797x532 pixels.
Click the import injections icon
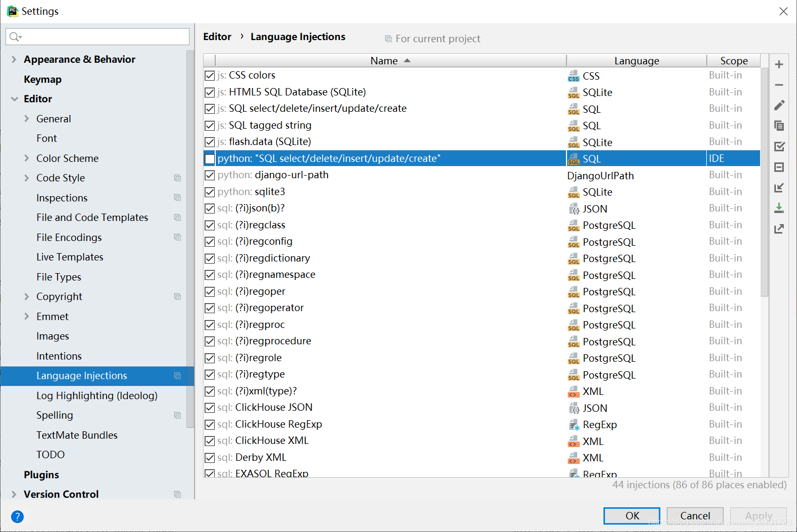tap(779, 208)
